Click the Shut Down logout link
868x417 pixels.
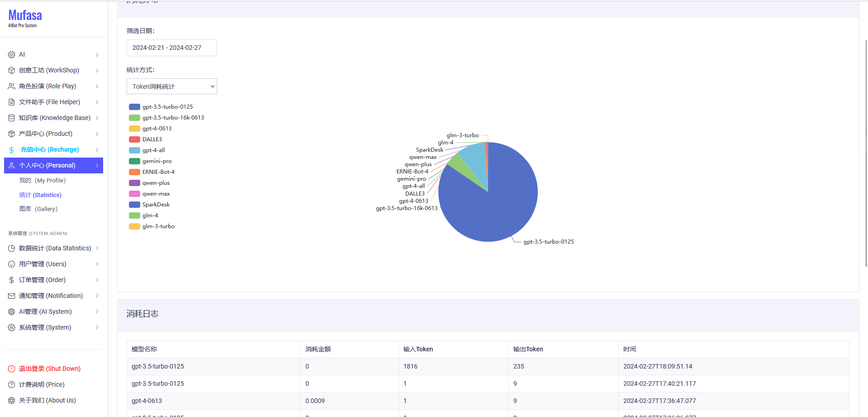(49, 369)
